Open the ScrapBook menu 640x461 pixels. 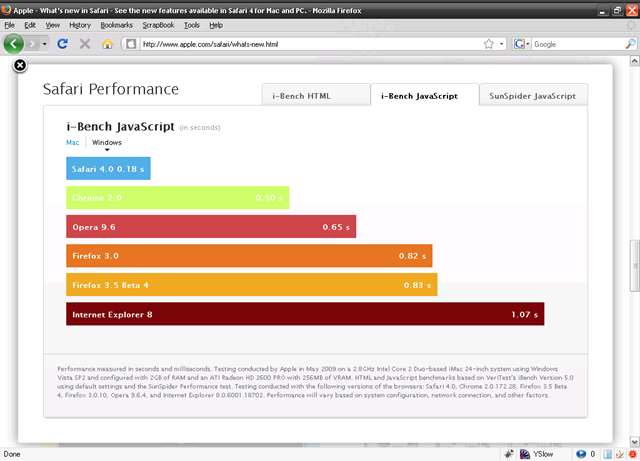(x=158, y=25)
